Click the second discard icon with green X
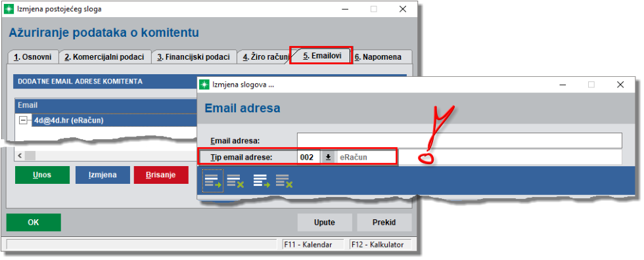This screenshot has height=260, width=644. [x=284, y=181]
